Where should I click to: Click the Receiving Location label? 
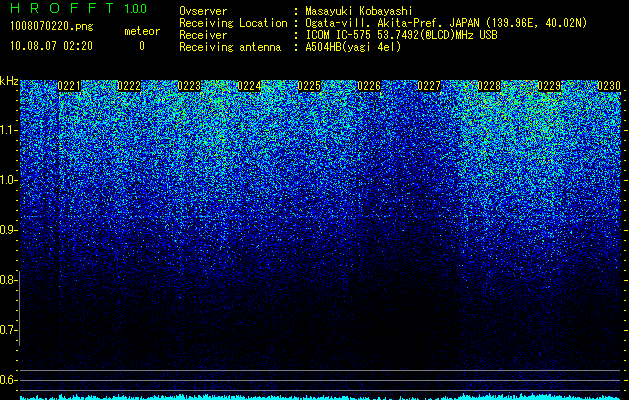[233, 23]
